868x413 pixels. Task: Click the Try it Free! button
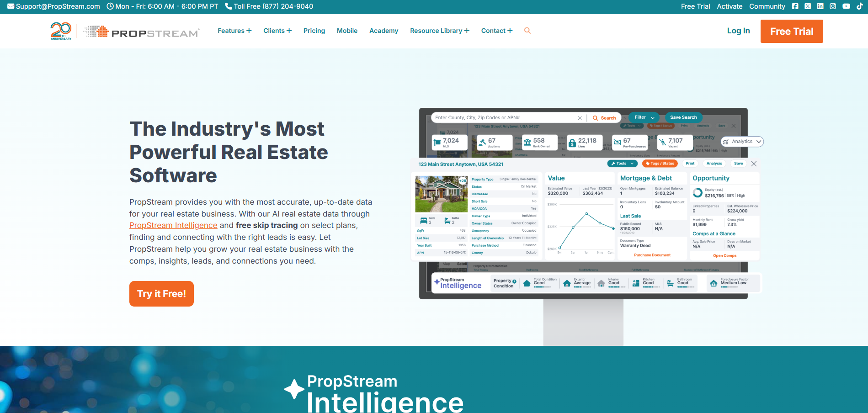coord(161,294)
